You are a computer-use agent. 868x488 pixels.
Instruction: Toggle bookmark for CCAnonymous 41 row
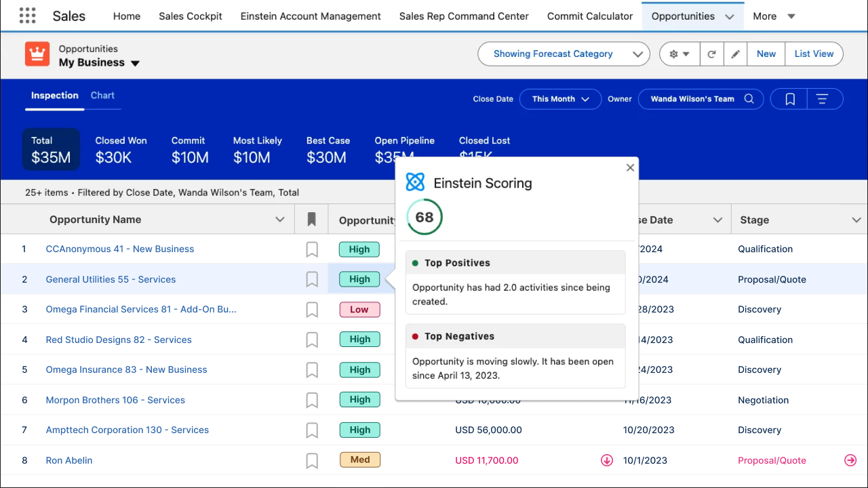312,249
